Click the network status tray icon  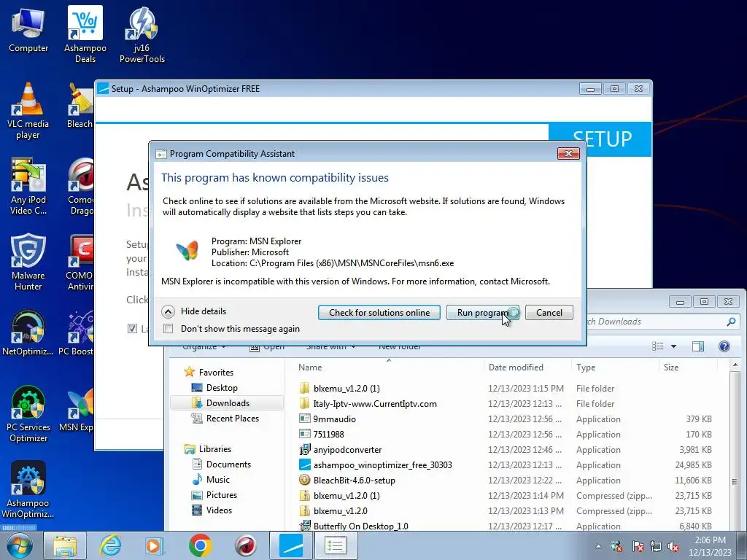tap(656, 547)
